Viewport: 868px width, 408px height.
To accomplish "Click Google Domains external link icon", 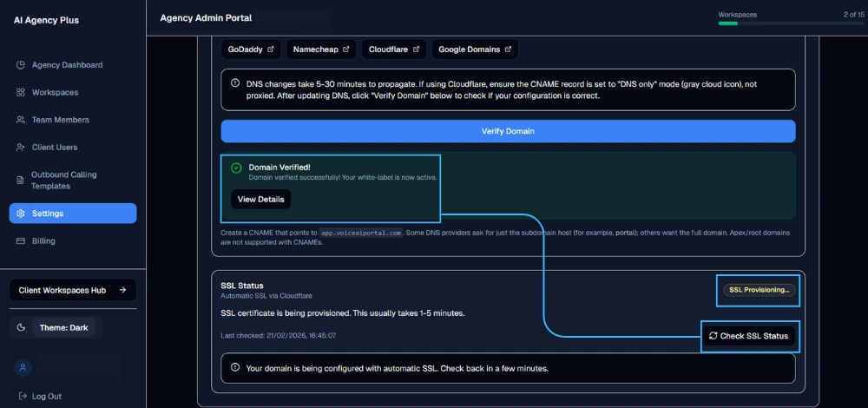I will coord(508,49).
